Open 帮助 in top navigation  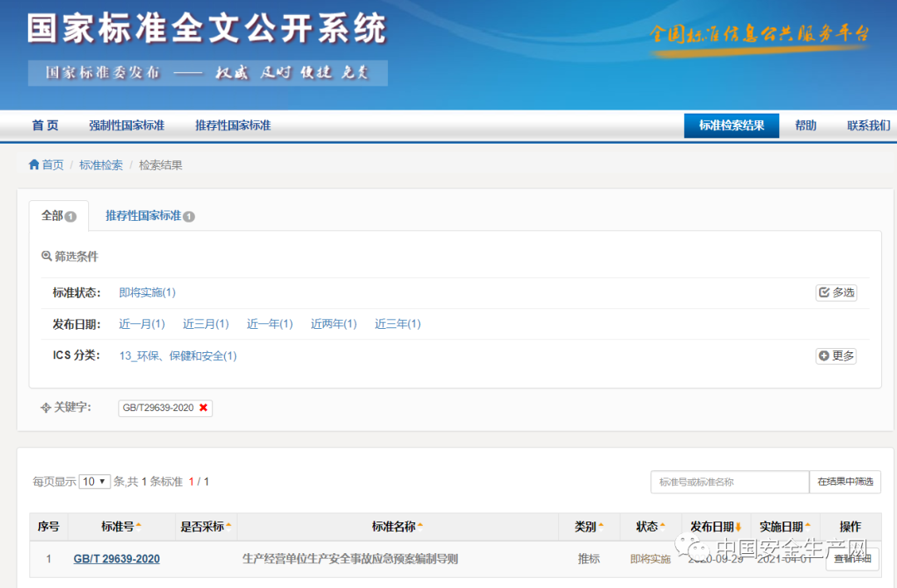(806, 125)
